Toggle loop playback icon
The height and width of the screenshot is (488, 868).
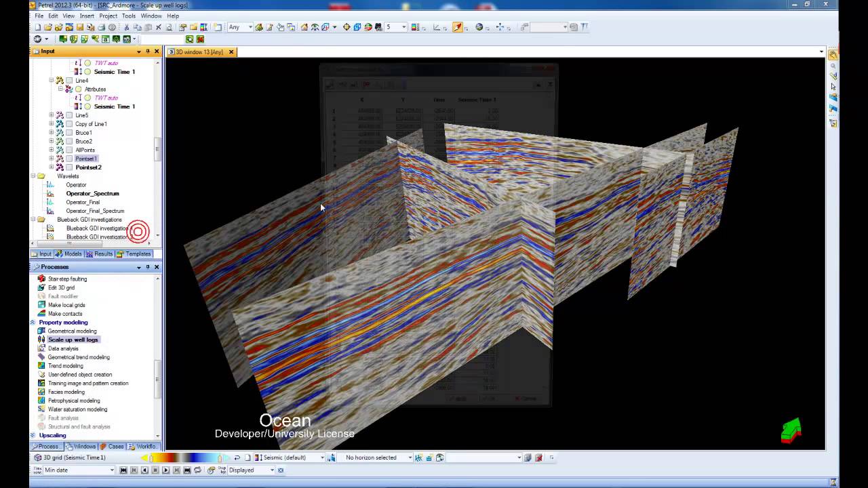(198, 470)
